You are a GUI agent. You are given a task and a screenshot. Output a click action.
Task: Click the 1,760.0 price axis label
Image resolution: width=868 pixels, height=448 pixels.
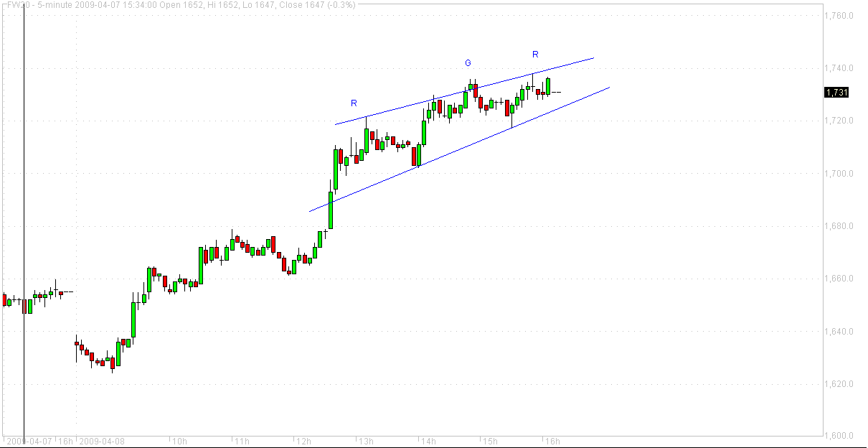(840, 15)
